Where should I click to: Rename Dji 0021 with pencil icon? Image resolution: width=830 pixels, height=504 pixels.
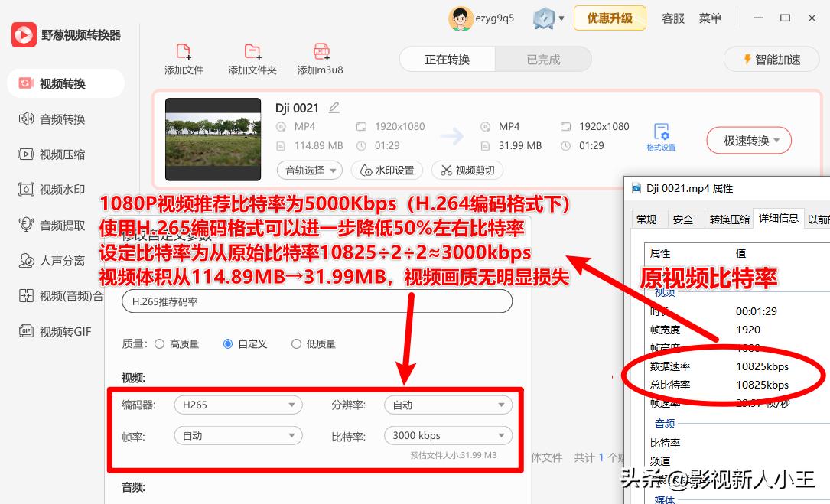point(334,108)
